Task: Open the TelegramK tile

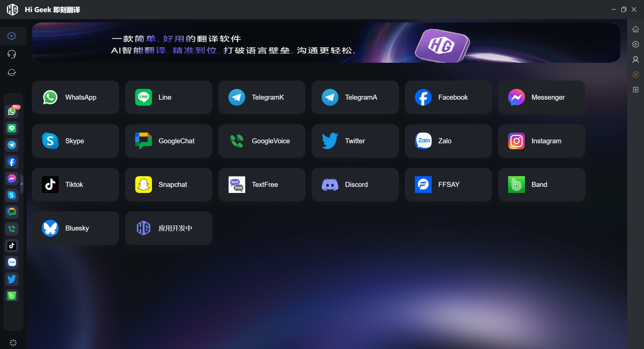Action: tap(262, 97)
